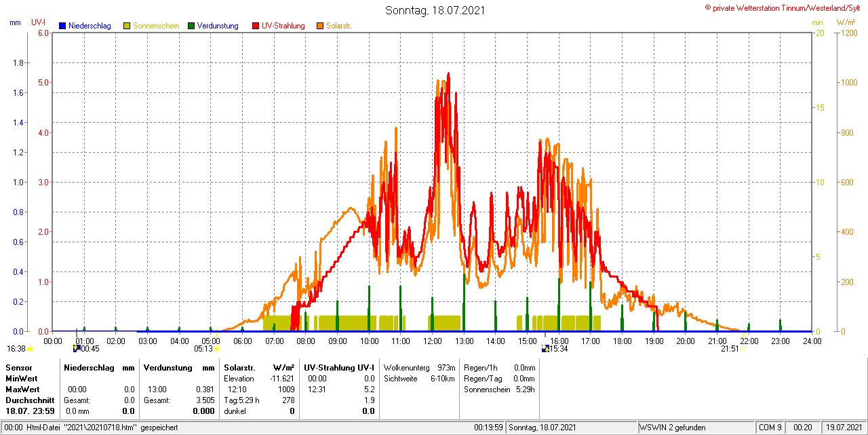Click the yellow Sonnenschein legend color square

point(127,26)
